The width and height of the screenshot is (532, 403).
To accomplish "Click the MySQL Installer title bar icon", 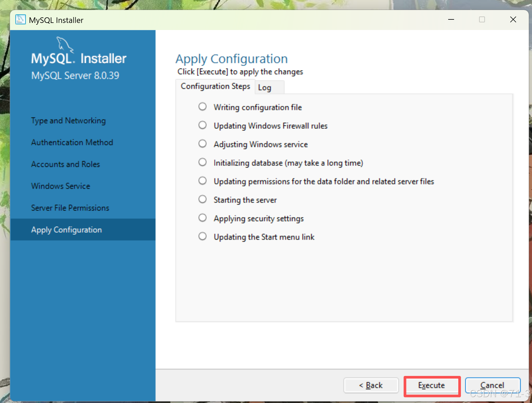I will (x=20, y=20).
